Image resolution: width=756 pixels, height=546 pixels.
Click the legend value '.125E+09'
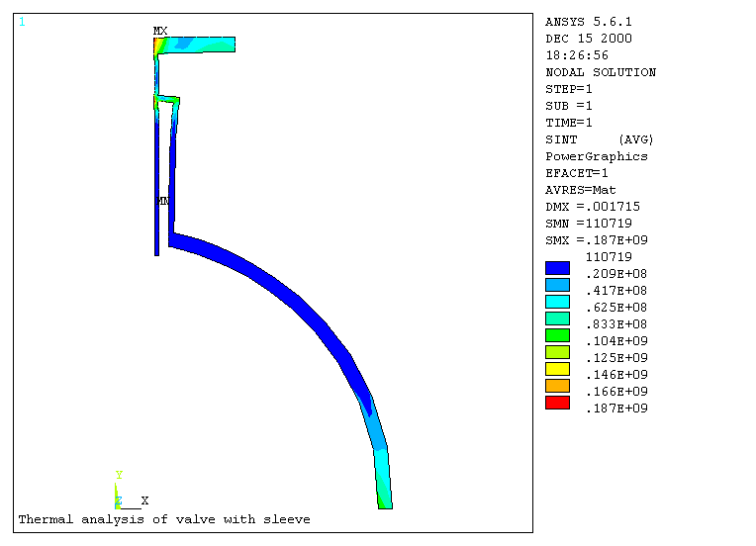616,358
